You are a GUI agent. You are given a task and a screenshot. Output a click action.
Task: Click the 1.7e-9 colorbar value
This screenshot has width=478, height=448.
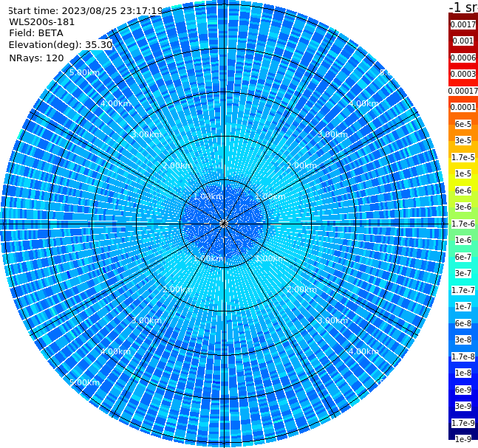[x=463, y=423]
